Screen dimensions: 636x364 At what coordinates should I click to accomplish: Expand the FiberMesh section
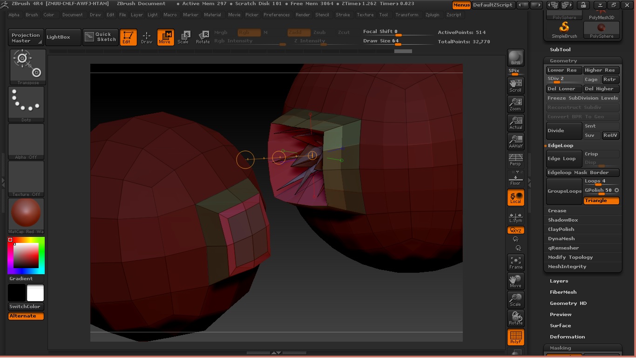click(x=563, y=292)
